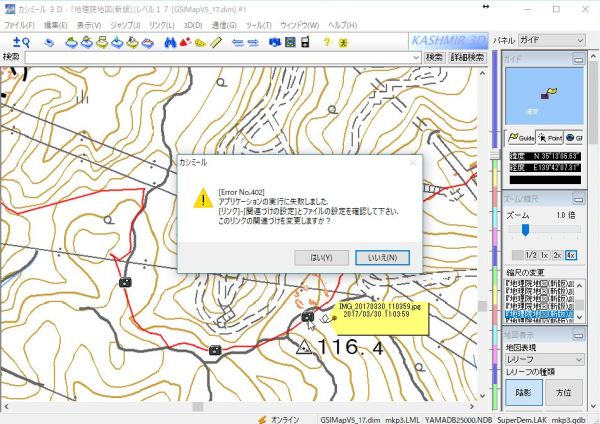Click the map vertical scrollbar down arrow
600x424 pixels.
[x=482, y=396]
